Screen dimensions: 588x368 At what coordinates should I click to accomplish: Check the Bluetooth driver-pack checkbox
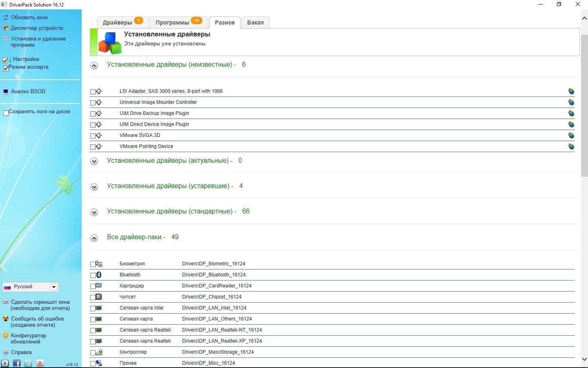tap(93, 275)
